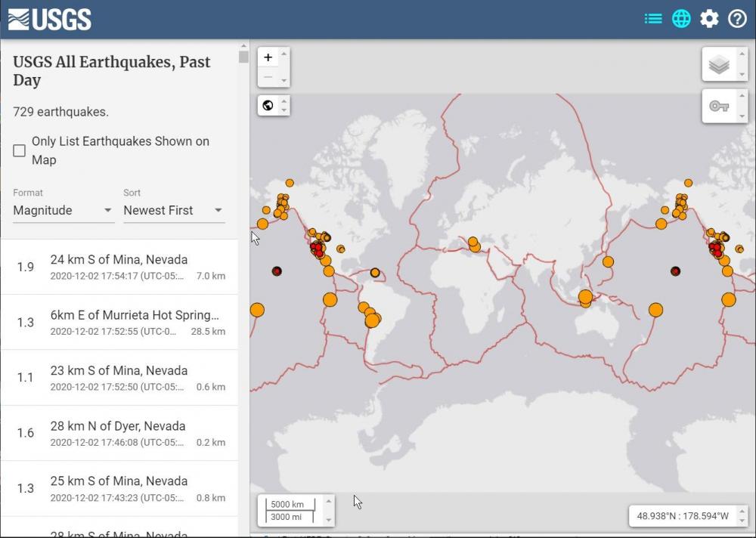Screen dimensions: 756x538
Task: Open the Sort dropdown set to Newest First
Action: pos(172,210)
